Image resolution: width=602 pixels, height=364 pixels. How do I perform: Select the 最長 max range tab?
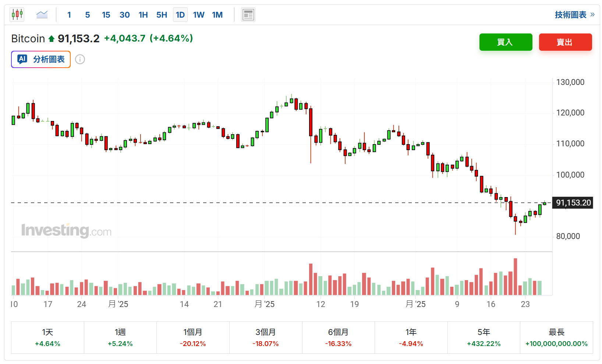(556, 338)
